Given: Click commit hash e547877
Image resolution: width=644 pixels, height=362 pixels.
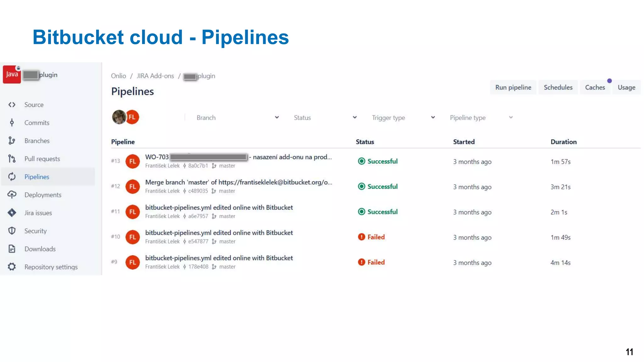Looking at the screenshot, I should point(198,241).
